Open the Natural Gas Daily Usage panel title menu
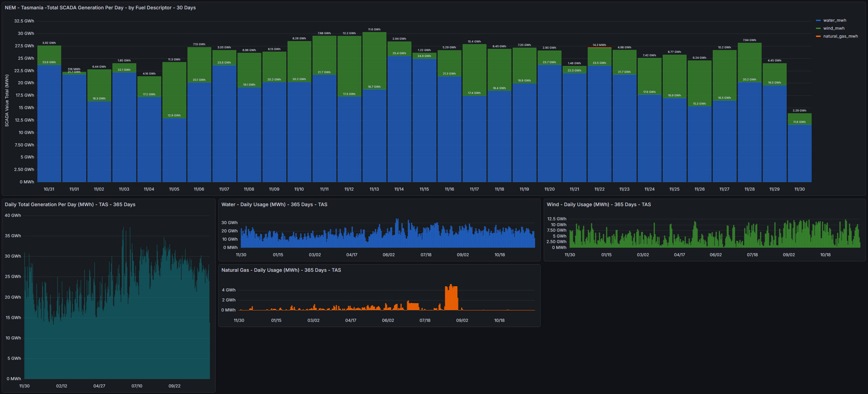 coord(281,270)
